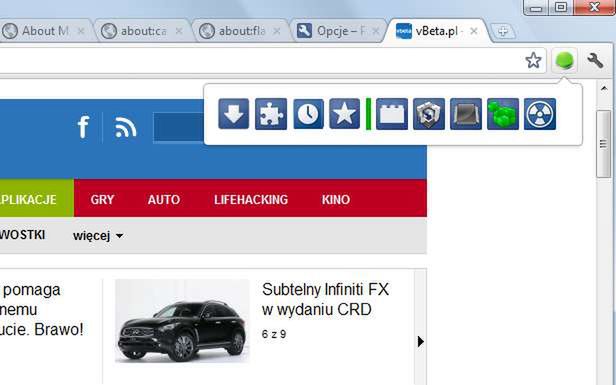
Task: Open a new tab with the plus button
Action: [x=502, y=31]
